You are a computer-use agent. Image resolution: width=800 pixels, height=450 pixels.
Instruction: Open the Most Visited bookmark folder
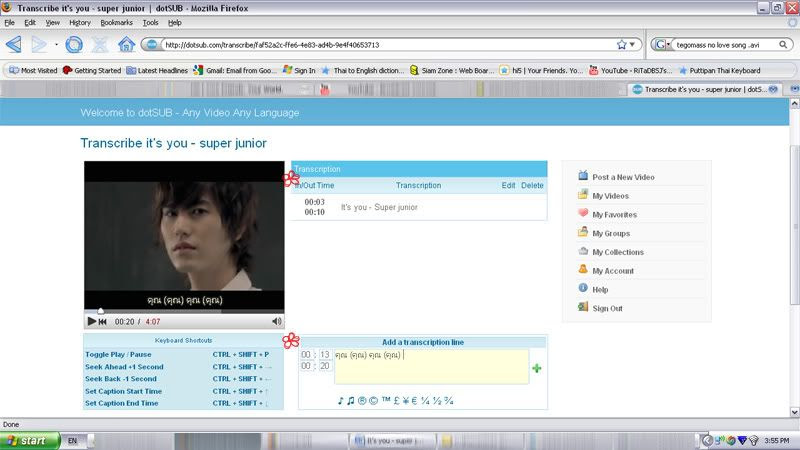[x=33, y=70]
